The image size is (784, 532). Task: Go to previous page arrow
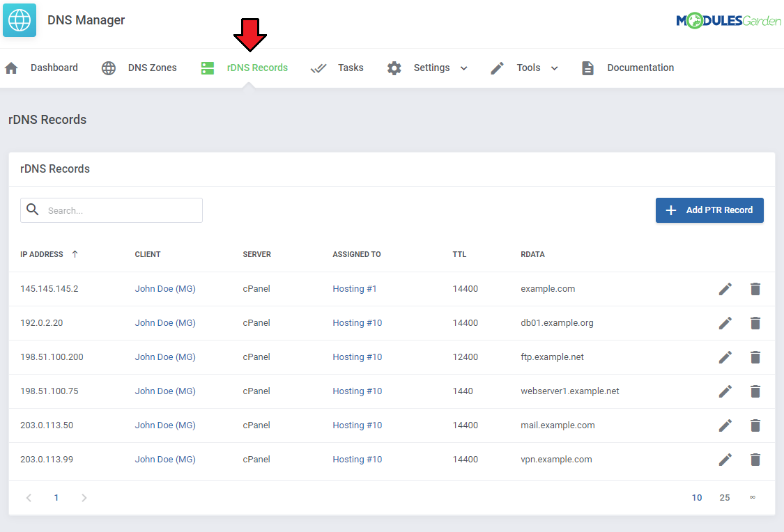29,498
